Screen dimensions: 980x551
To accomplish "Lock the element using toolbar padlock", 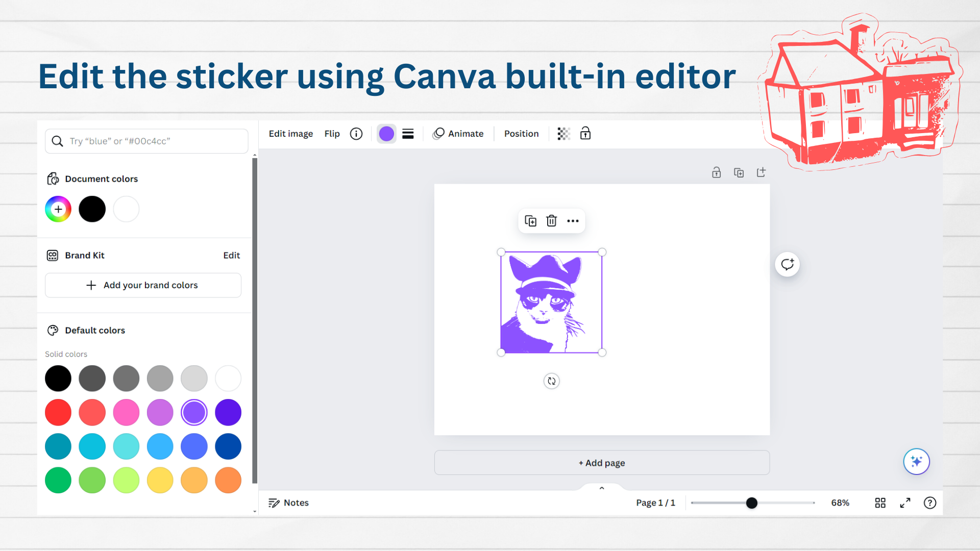I will 585,134.
